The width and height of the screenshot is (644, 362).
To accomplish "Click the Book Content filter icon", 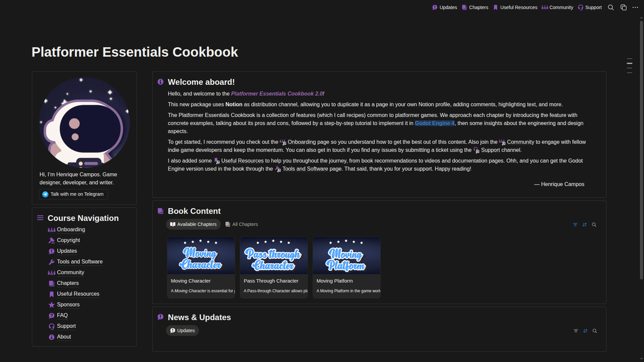I will click(575, 225).
